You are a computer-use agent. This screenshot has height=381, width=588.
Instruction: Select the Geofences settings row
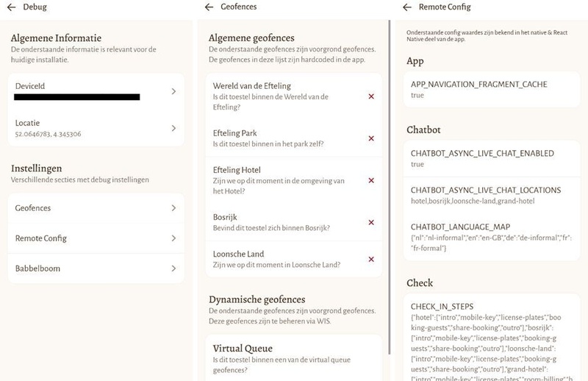coord(96,208)
